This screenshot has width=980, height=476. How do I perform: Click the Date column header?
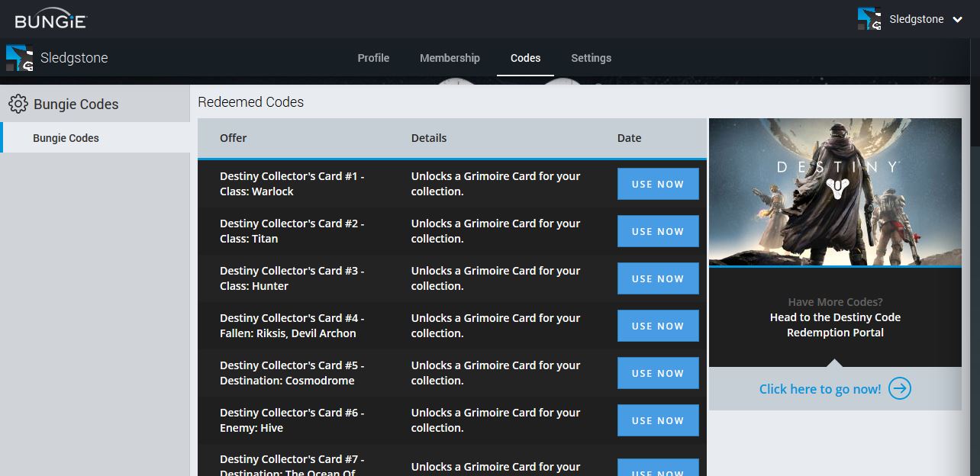(x=629, y=138)
